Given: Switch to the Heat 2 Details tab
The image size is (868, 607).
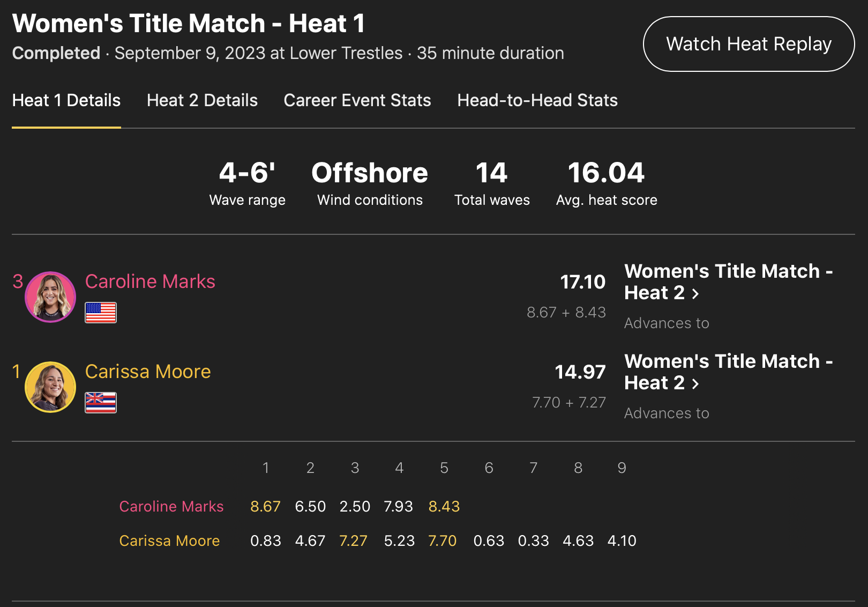Looking at the screenshot, I should [x=202, y=100].
